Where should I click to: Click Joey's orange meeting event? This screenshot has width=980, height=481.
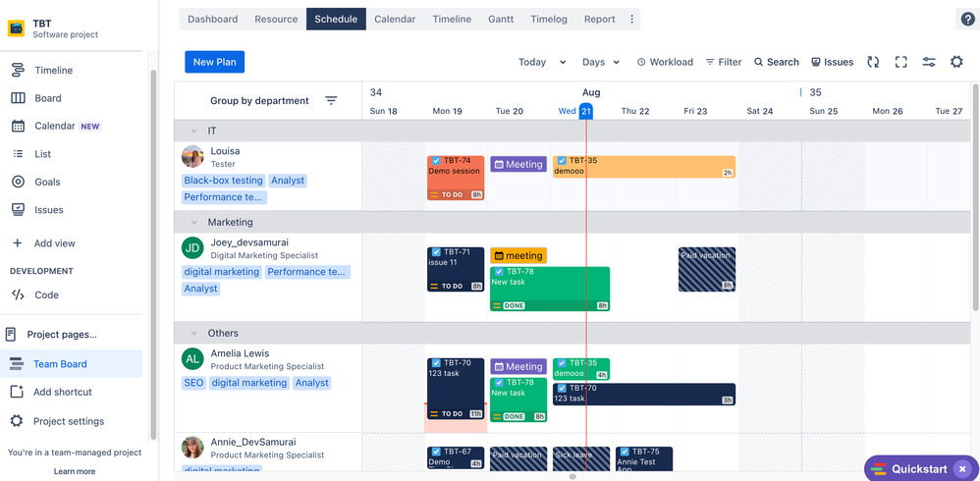pyautogui.click(x=518, y=255)
